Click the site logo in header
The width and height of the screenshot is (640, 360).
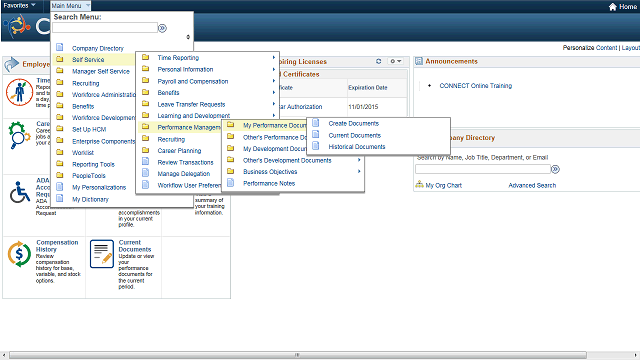click(x=17, y=26)
